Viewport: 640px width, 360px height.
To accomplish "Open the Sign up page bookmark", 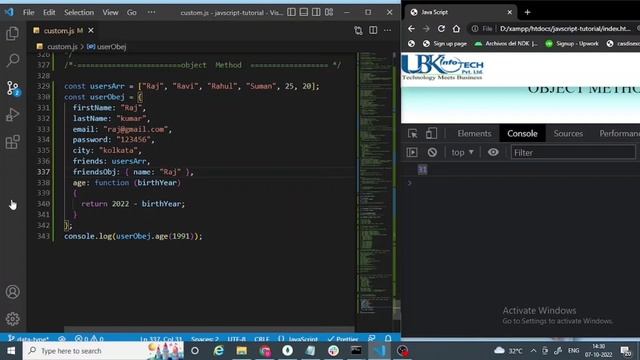I will 445,44.
